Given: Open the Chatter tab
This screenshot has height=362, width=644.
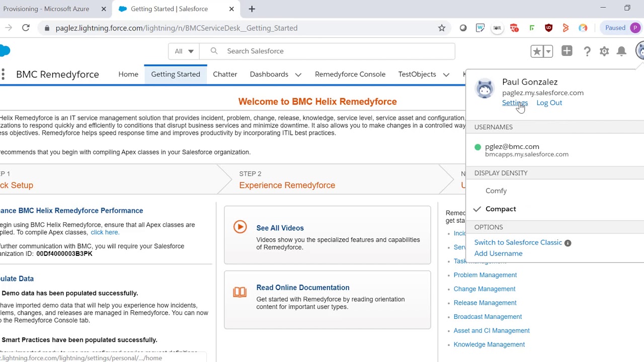Looking at the screenshot, I should (225, 74).
